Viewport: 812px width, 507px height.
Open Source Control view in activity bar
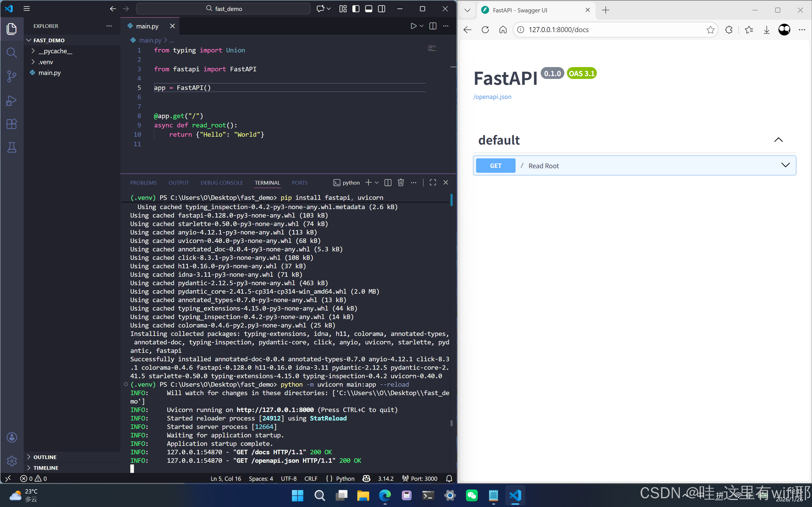tap(12, 76)
